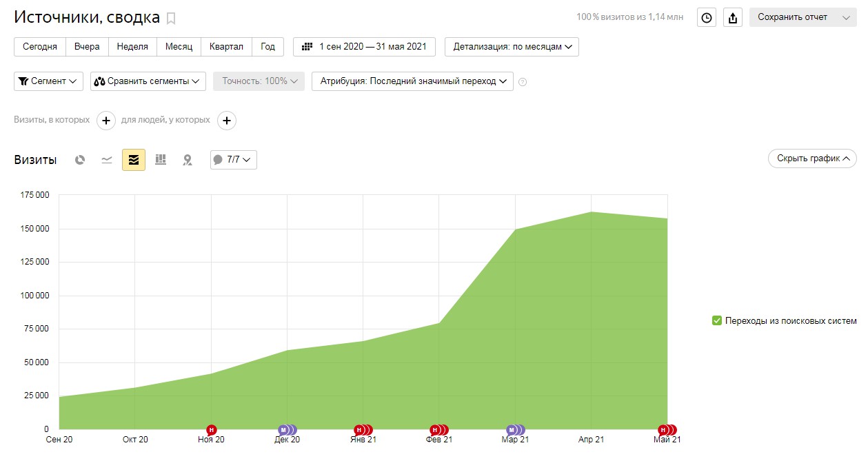Open the 7/7 annotations dropdown
Viewport: 868px width, 472px height.
(234, 160)
